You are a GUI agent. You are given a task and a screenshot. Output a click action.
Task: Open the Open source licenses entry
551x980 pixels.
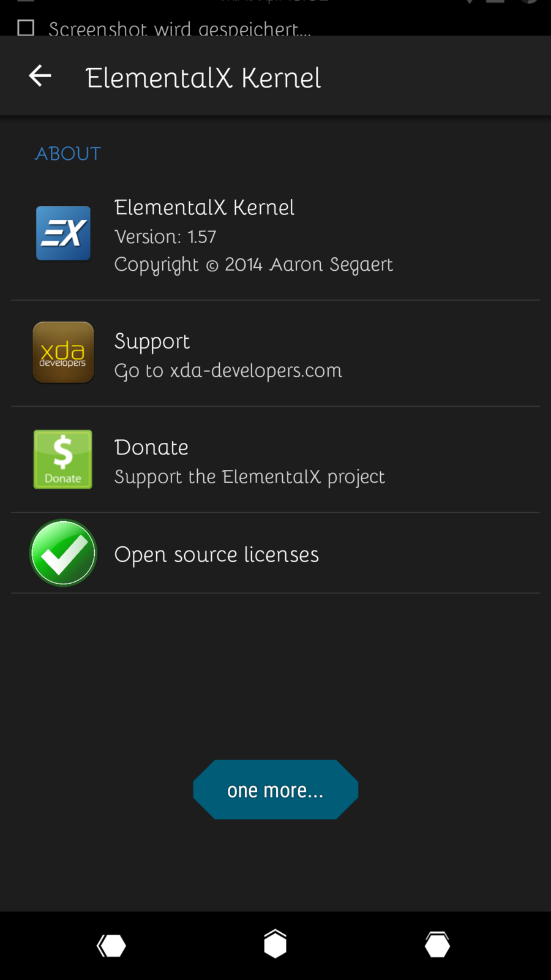(x=216, y=554)
